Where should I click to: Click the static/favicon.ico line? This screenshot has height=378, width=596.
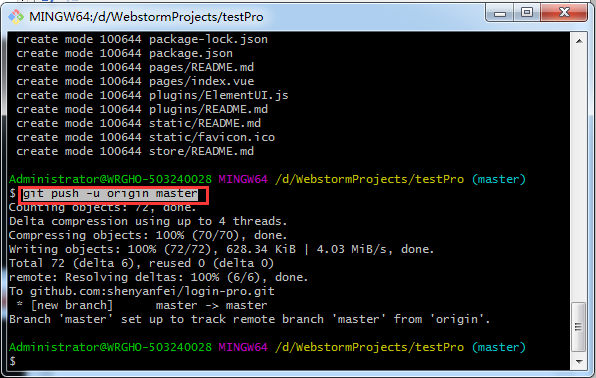(145, 138)
